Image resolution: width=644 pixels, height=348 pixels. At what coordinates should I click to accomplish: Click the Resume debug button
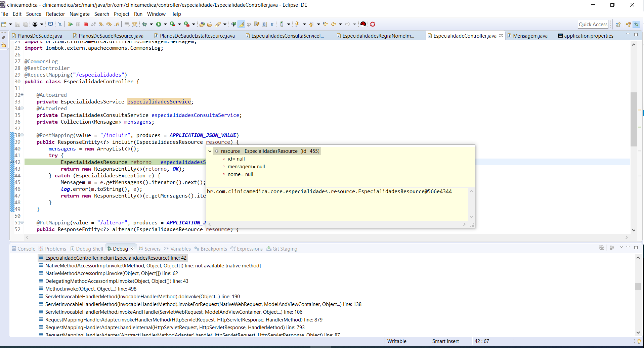pos(70,24)
